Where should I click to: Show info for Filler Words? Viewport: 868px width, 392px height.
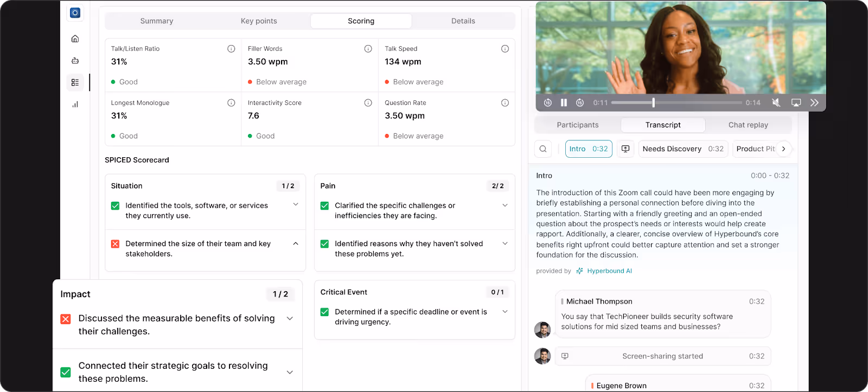tap(368, 49)
